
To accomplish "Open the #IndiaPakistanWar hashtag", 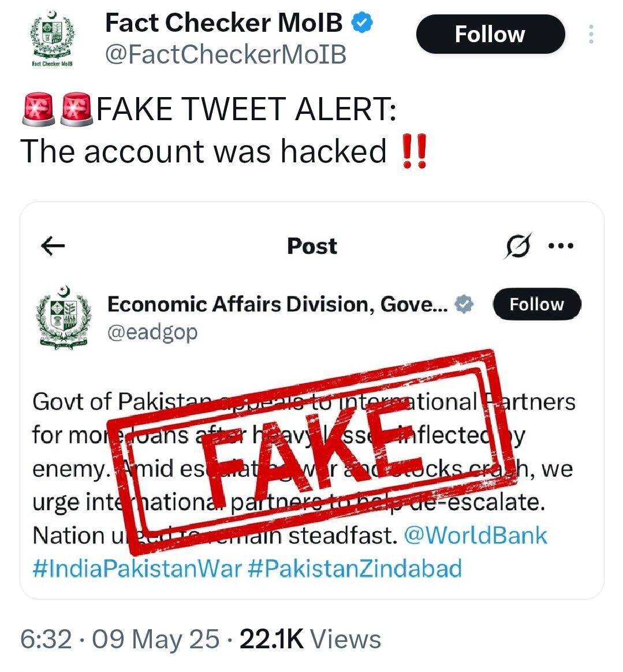I will click(136, 568).
